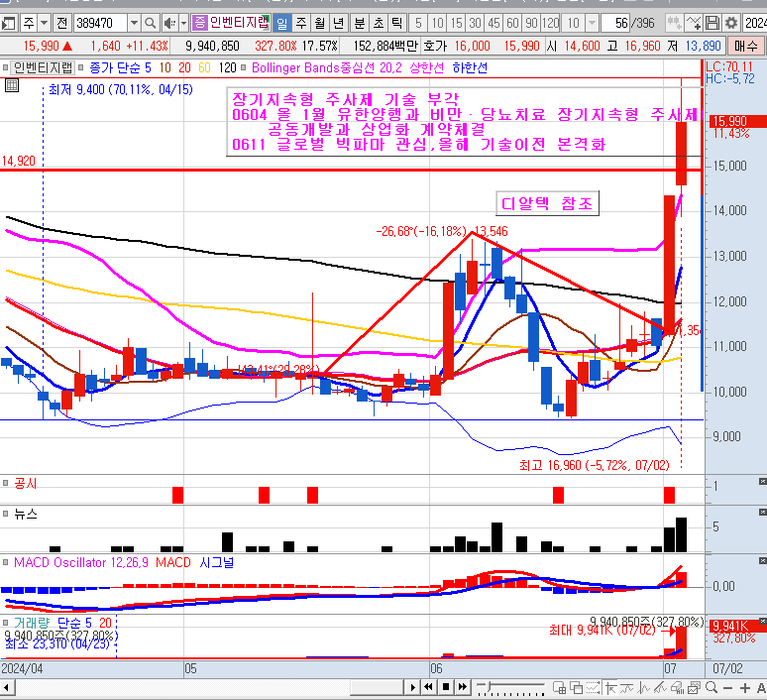Expand dropdown next to 주 type selector
The image size is (767, 700).
point(45,22)
